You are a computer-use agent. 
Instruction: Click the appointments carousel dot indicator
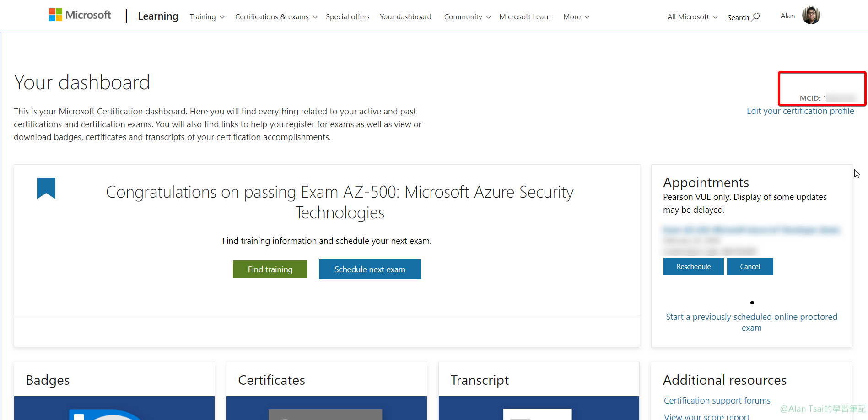point(752,302)
